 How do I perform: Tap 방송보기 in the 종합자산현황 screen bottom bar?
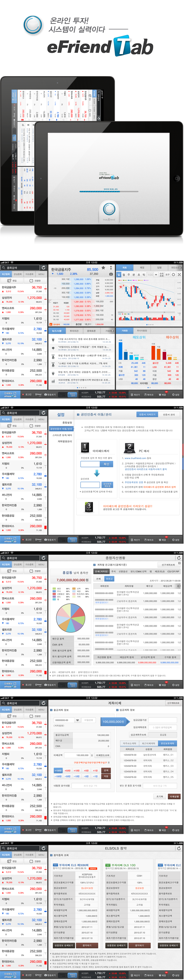click(x=50, y=685)
